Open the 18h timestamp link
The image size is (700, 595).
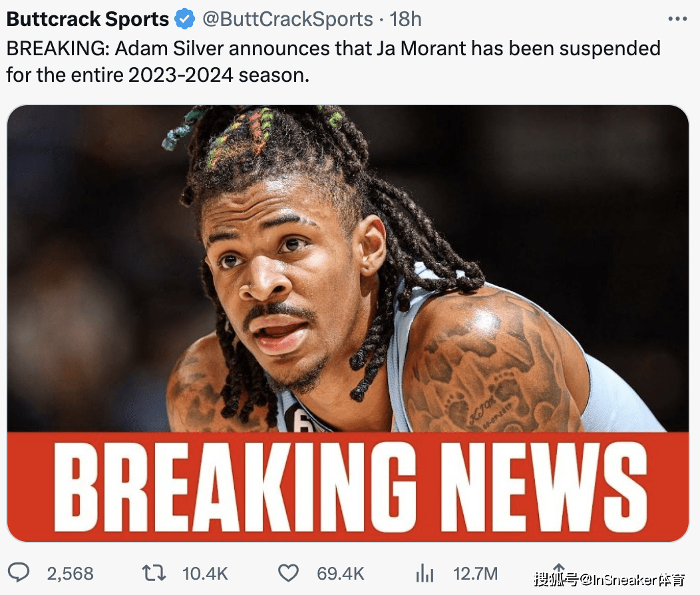click(x=405, y=19)
